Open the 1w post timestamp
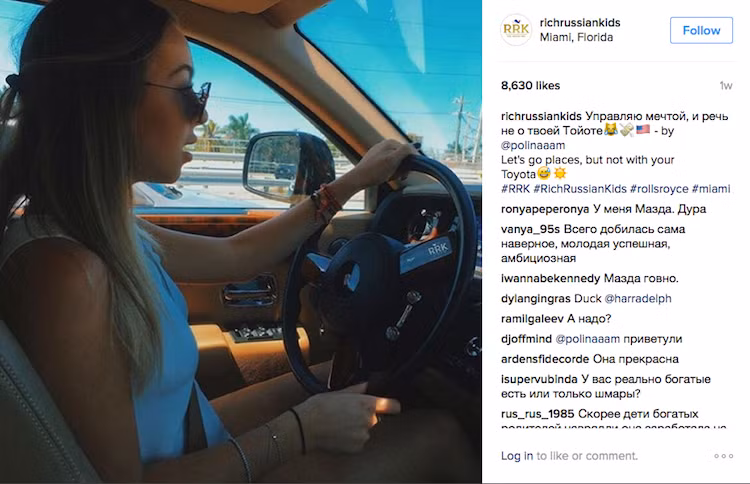 [726, 86]
